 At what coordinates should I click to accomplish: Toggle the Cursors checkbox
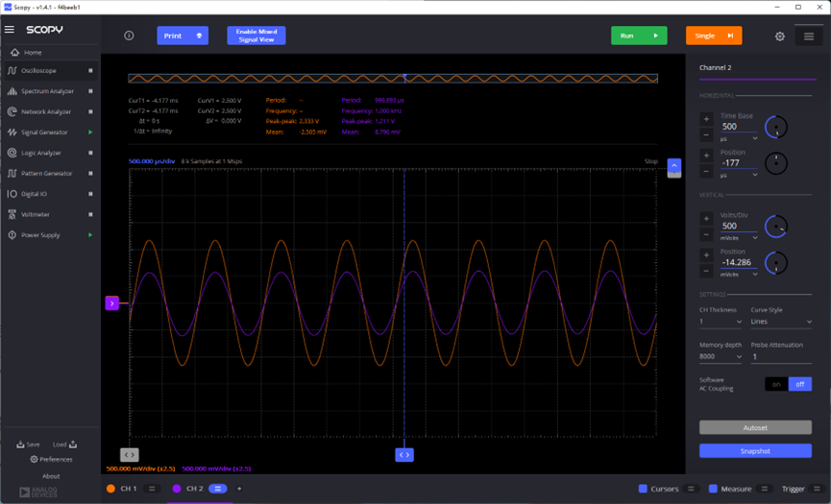[643, 489]
